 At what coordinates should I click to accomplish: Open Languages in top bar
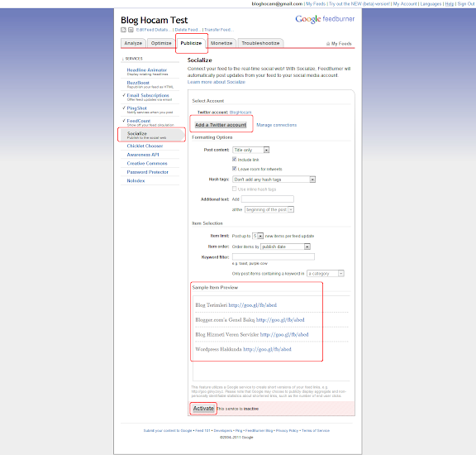431,4
